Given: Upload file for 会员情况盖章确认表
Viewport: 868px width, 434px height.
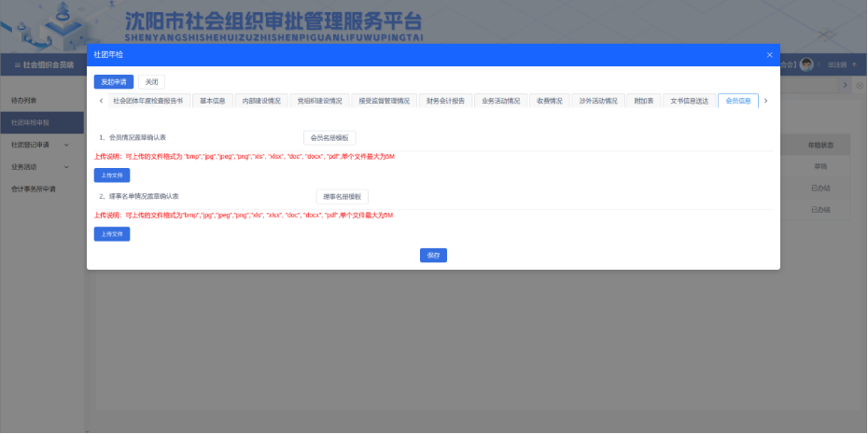Looking at the screenshot, I should [112, 175].
